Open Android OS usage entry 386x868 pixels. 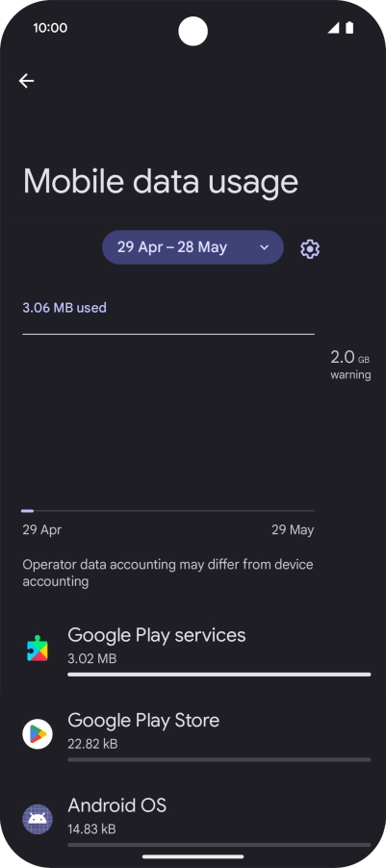point(193,819)
